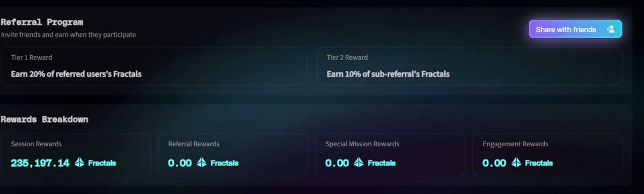The width and height of the screenshot is (644, 194).
Task: Click the Referral Program heading
Action: pos(42,22)
